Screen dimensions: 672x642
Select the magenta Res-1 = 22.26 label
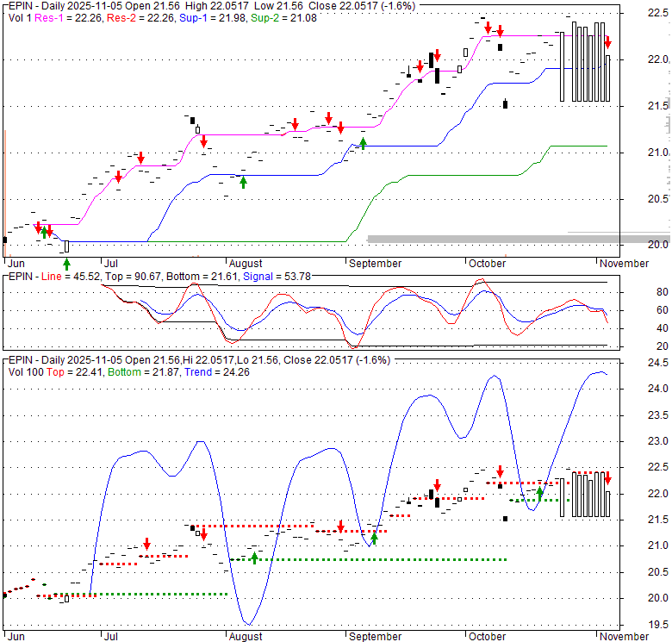[x=65, y=17]
